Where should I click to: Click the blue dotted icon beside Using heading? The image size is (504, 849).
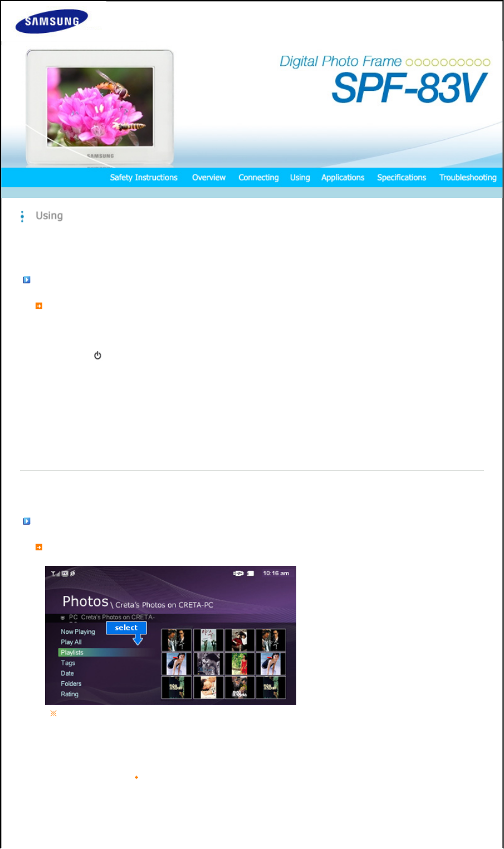(22, 216)
